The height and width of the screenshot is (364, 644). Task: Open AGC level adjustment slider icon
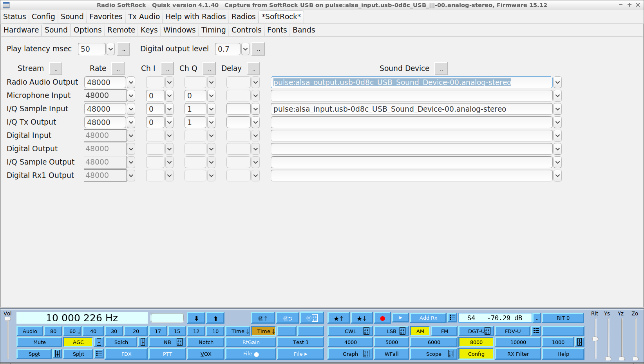pyautogui.click(x=99, y=342)
